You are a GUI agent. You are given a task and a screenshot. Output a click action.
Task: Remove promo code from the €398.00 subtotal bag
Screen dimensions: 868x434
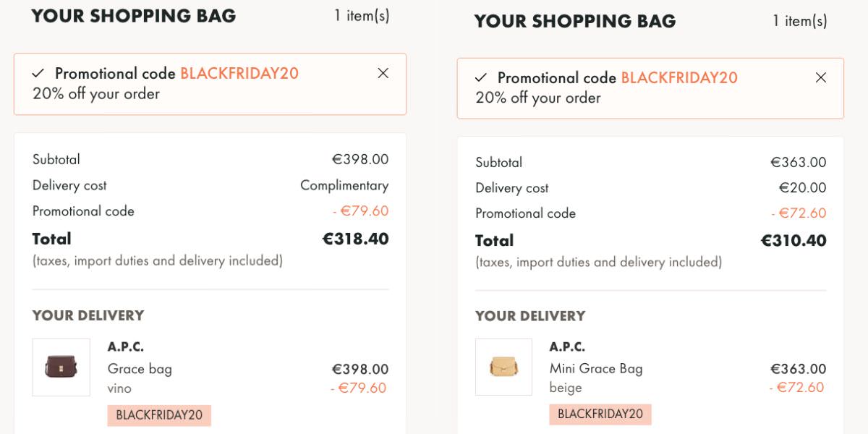pyautogui.click(x=383, y=73)
